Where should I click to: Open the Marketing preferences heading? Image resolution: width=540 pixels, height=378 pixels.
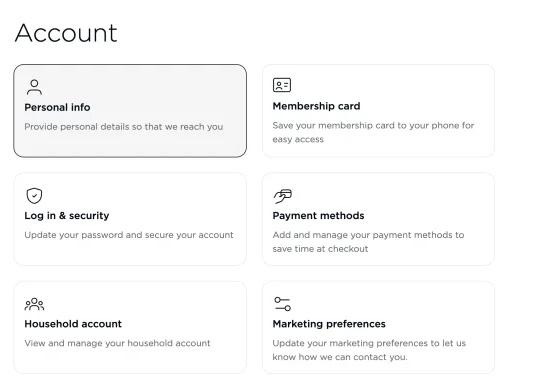[329, 324]
